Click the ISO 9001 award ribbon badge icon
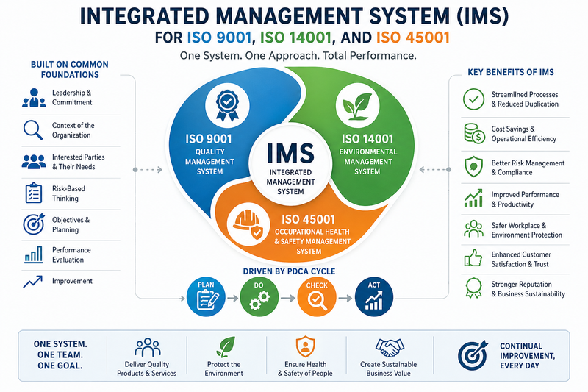The height and width of the screenshot is (392, 588). coord(227,105)
